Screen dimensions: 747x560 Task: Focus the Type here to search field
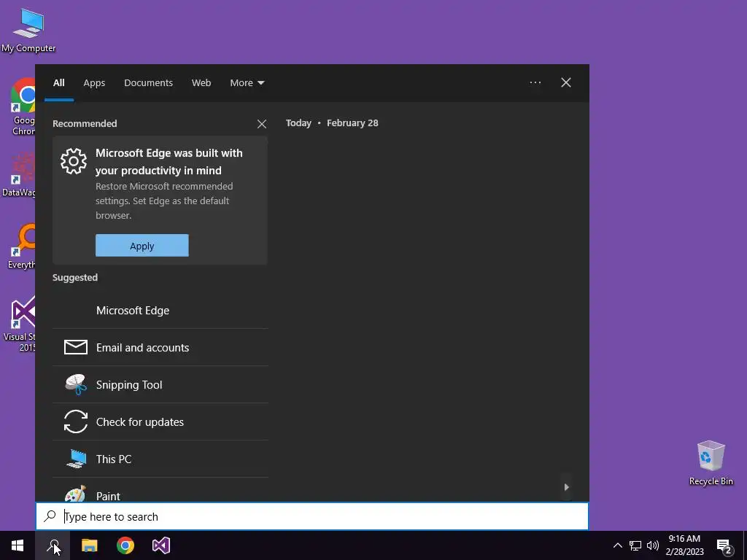(312, 516)
